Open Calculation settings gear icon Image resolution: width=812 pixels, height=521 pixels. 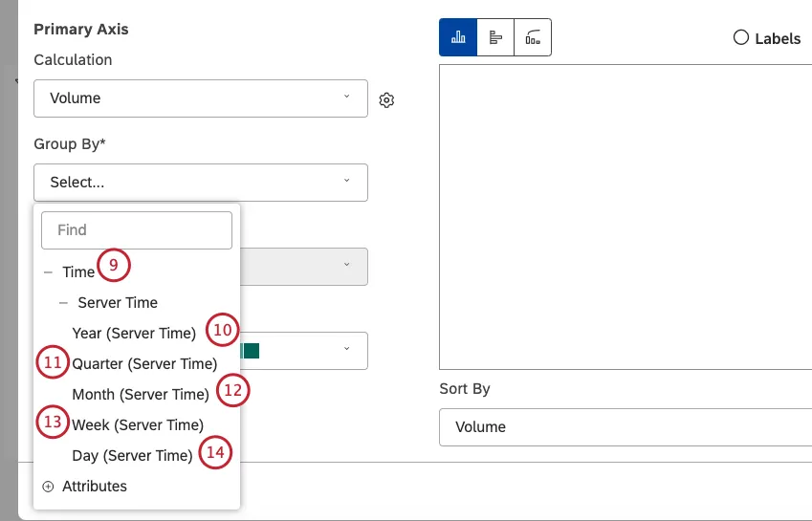click(386, 99)
